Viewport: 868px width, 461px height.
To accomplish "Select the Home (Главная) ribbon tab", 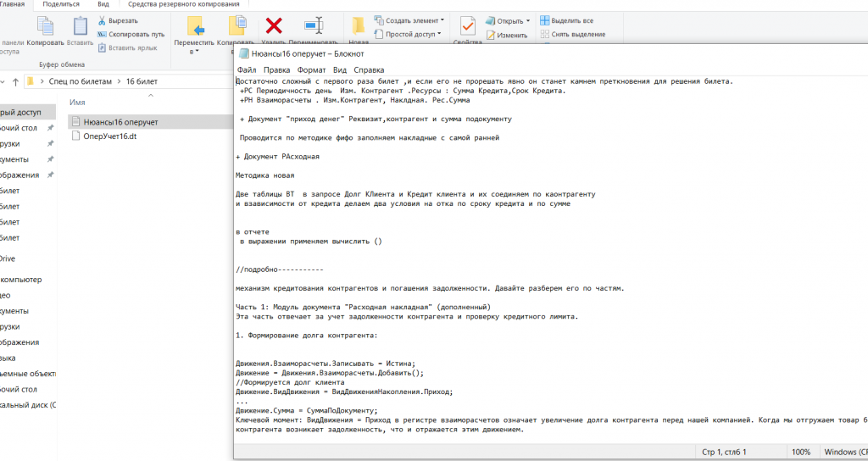I will (x=13, y=4).
